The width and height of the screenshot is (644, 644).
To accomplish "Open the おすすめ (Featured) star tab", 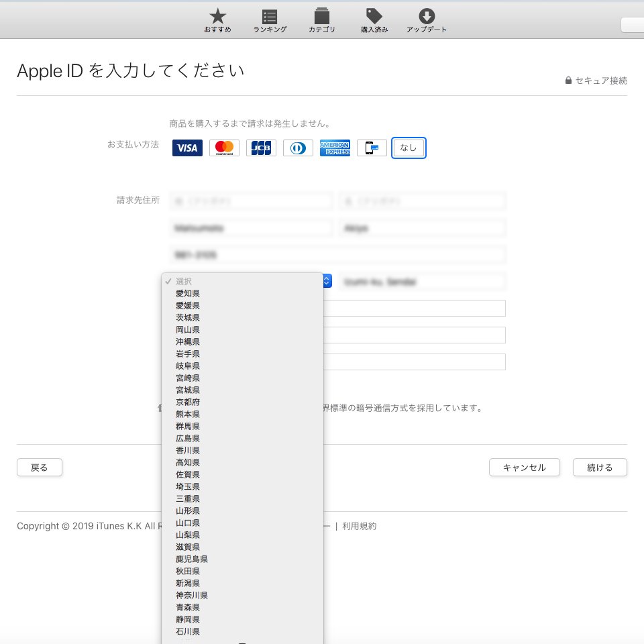I will pos(217,21).
